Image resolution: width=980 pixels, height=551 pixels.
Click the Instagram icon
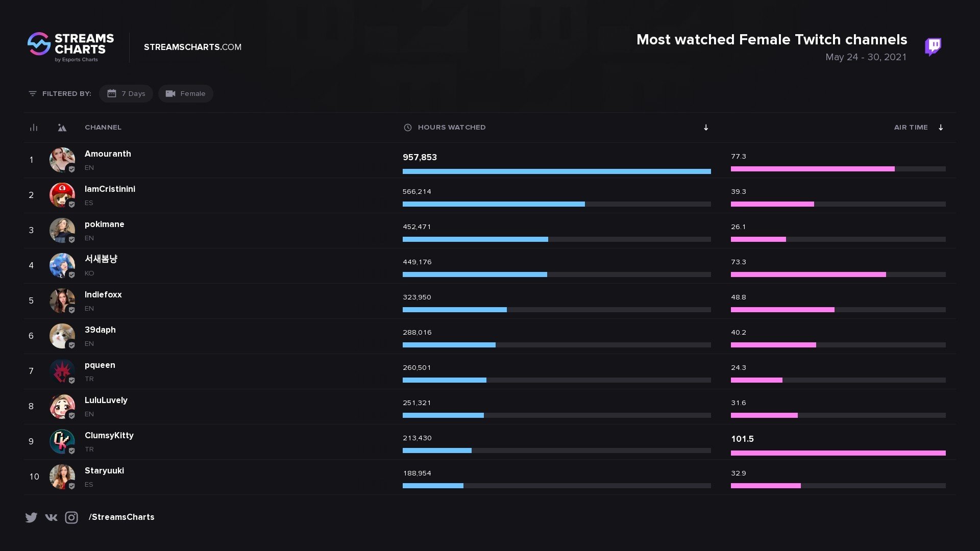[x=71, y=517]
